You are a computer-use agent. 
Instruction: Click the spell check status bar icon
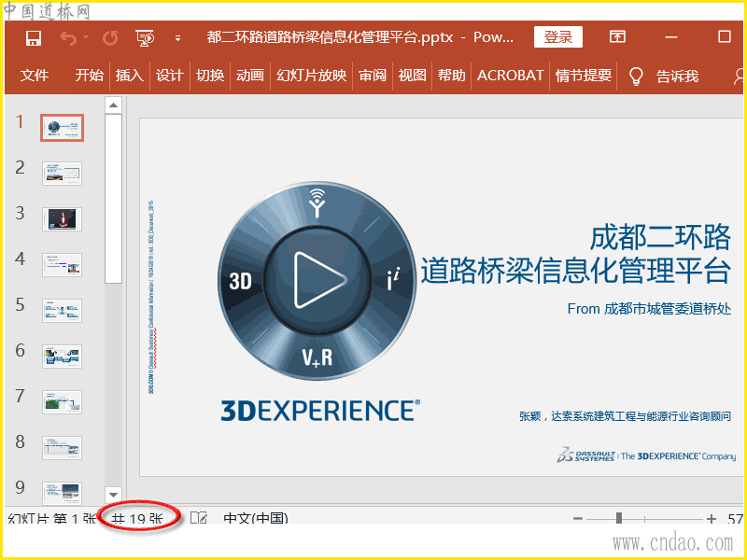point(199,518)
